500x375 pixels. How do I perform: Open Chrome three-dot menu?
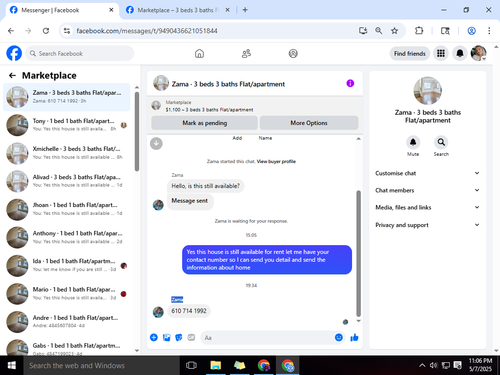pyautogui.click(x=489, y=31)
